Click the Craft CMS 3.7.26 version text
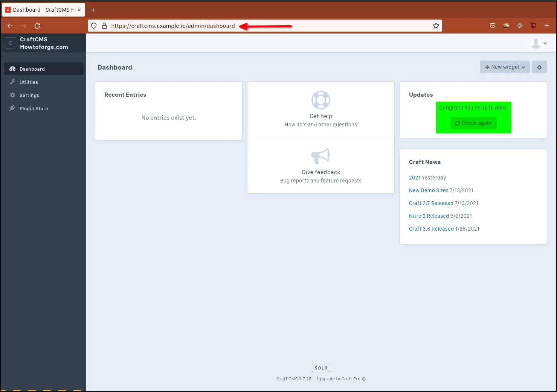The width and height of the screenshot is (557, 392). tap(294, 379)
